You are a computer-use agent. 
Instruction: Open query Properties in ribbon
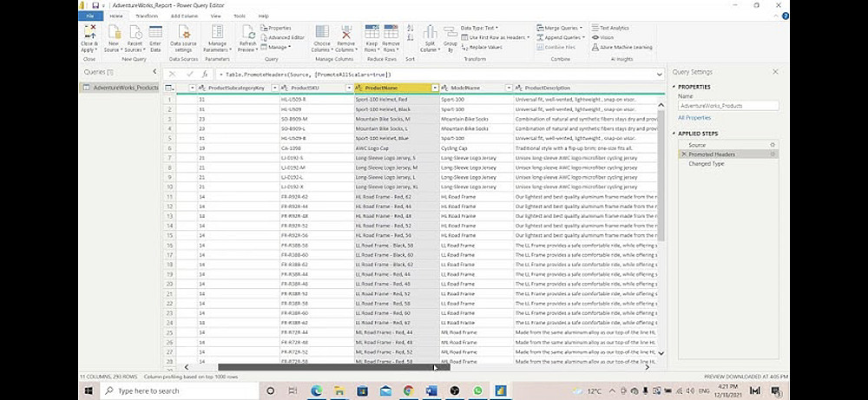tap(276, 28)
